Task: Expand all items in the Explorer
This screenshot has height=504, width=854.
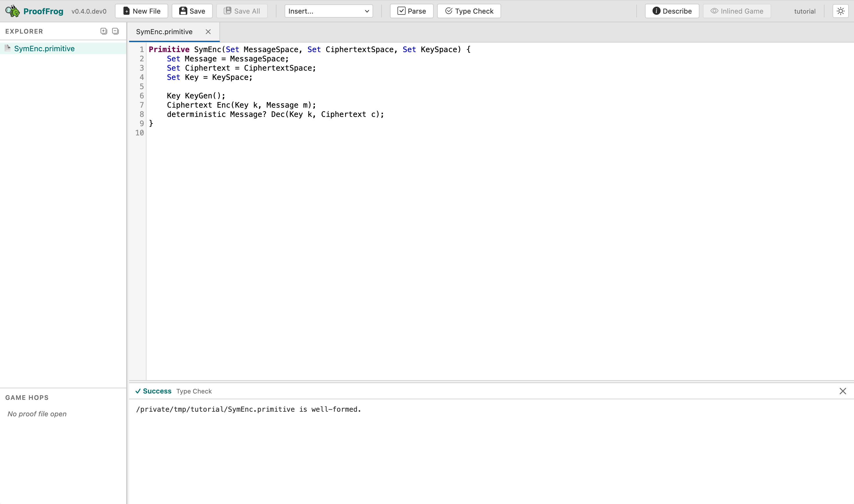Action: 104,31
